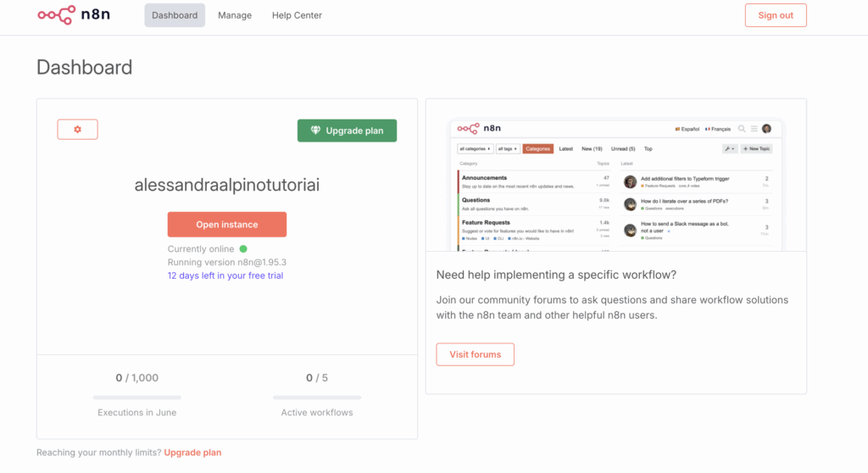The width and height of the screenshot is (868, 473).
Task: Open the hamburger menu in the forum preview
Action: 754,129
